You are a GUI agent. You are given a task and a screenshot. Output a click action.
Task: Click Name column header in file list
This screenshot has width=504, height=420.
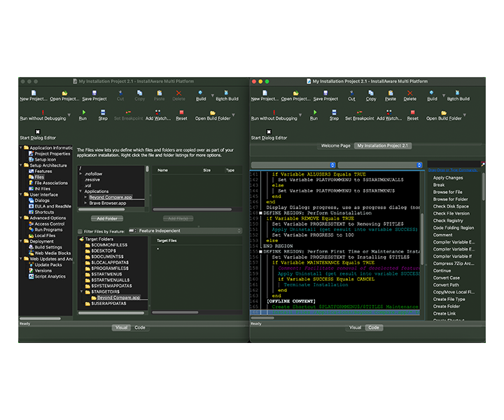[x=162, y=170]
